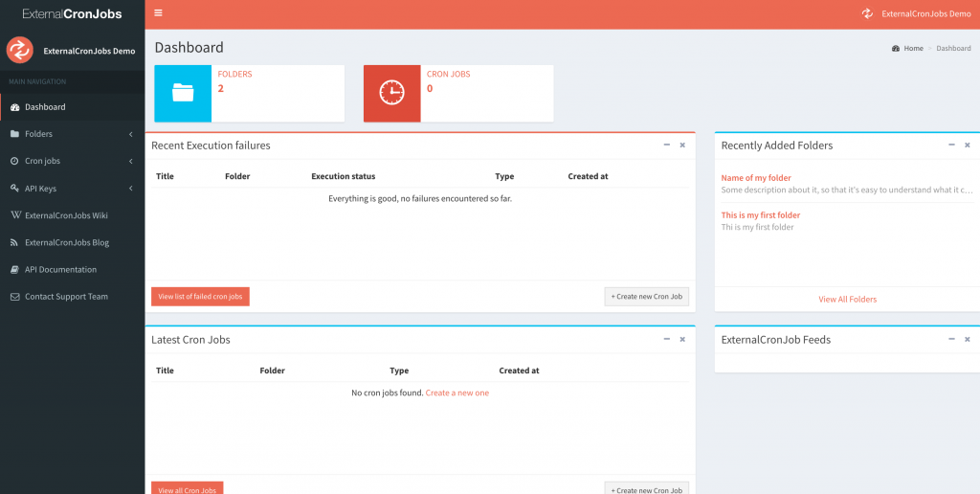Viewport: 980px width, 494px height.
Task: Open 'Name of my folder' entry
Action: pyautogui.click(x=756, y=178)
